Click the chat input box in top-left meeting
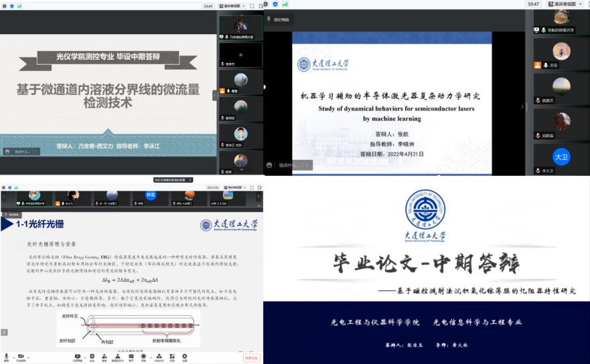This screenshot has height=364, width=590. (22, 151)
